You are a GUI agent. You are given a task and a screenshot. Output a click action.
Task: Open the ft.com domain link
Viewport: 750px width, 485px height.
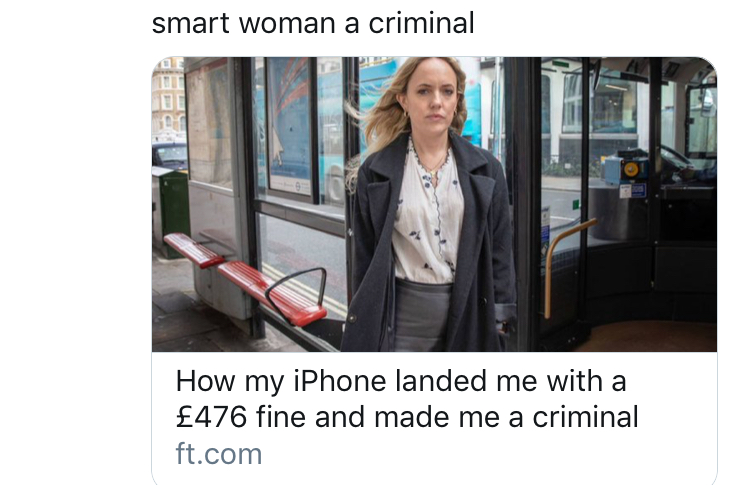coord(219,453)
